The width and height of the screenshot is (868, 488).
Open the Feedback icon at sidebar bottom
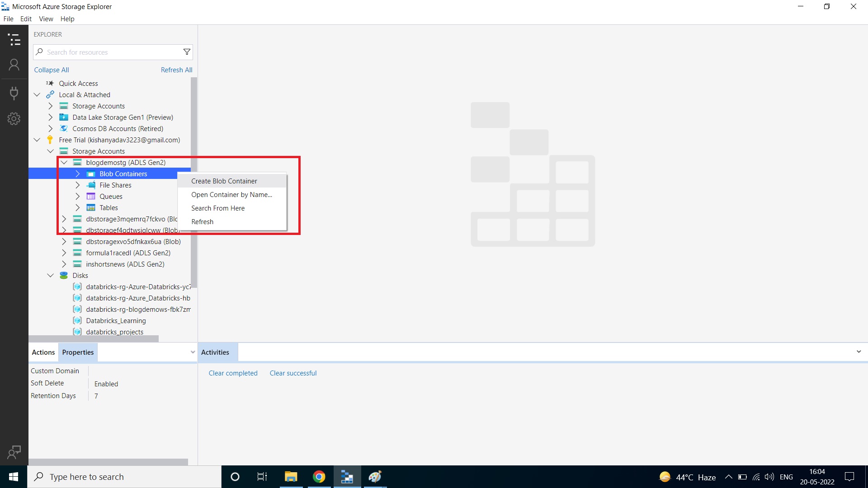(x=14, y=452)
